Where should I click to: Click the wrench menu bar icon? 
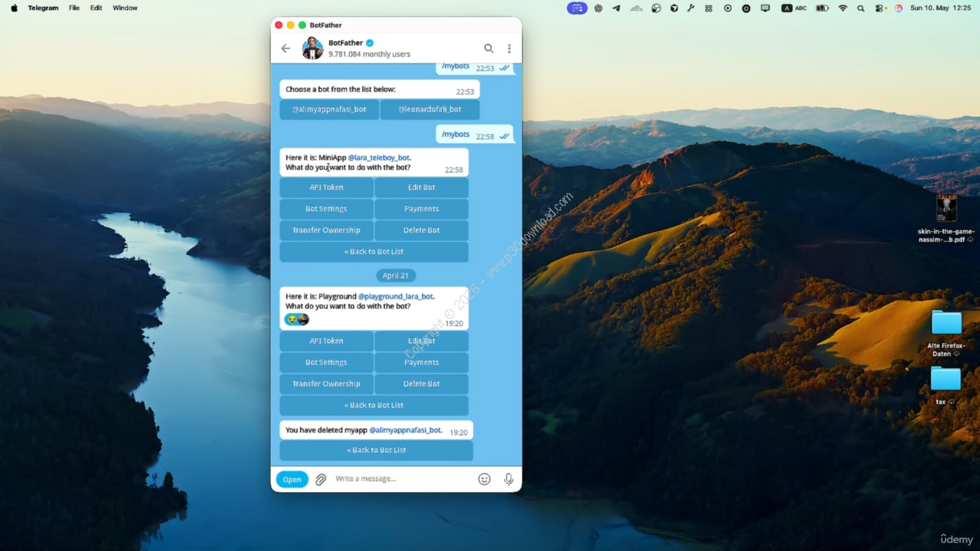pyautogui.click(x=691, y=8)
